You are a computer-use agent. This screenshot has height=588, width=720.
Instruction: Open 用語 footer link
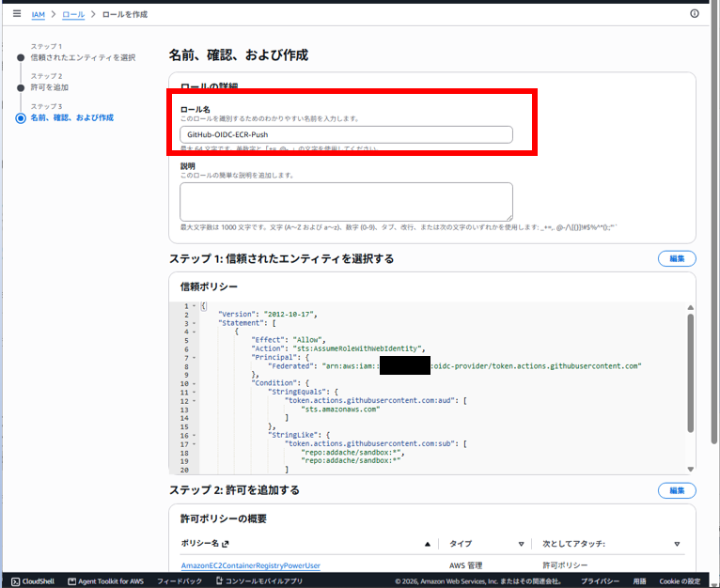click(x=639, y=581)
